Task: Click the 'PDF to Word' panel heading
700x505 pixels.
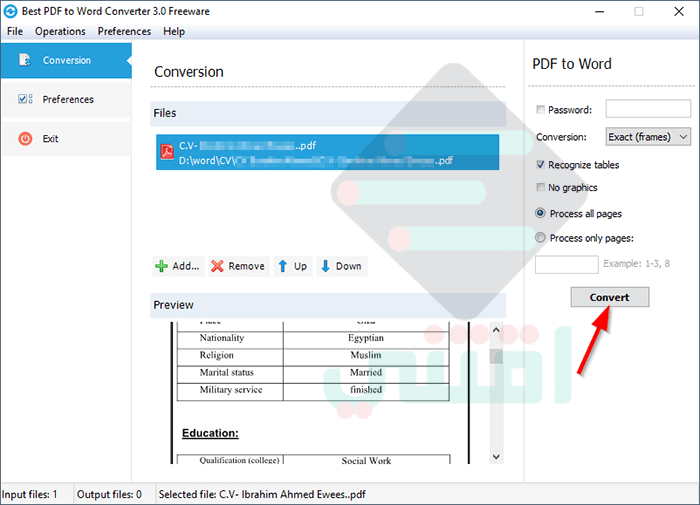Action: click(x=572, y=64)
